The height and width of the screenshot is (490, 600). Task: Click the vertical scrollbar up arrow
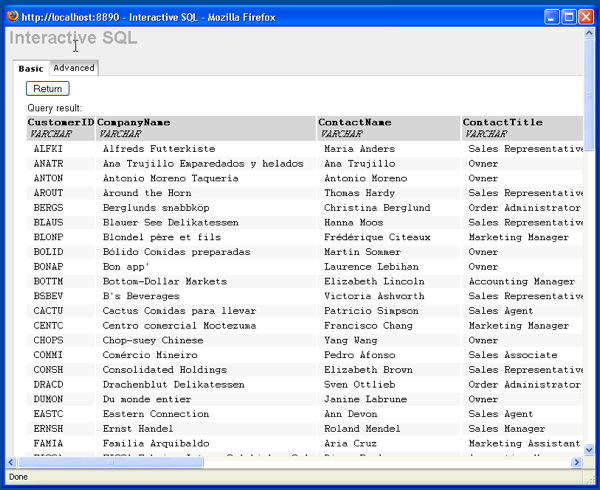(590, 35)
